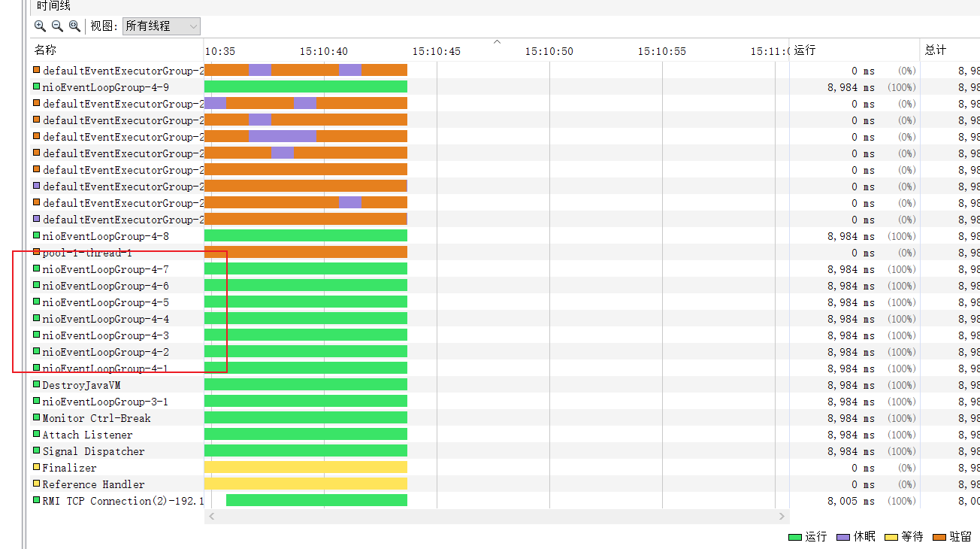Click the zoom in magnifier icon
Screen dimensions: 980x549
tap(40, 26)
